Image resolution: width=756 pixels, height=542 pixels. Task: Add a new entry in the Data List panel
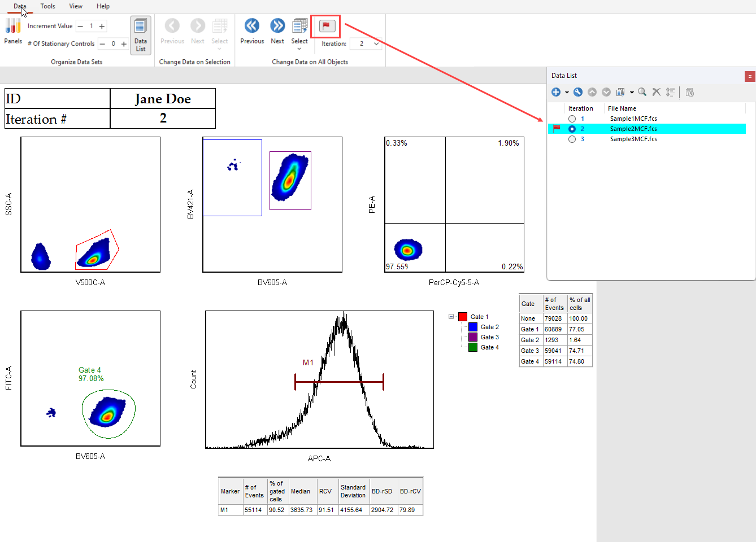tap(555, 91)
